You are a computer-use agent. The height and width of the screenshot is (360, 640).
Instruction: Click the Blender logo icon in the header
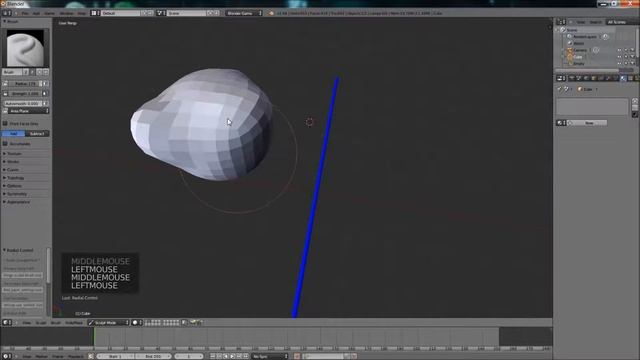point(271,13)
